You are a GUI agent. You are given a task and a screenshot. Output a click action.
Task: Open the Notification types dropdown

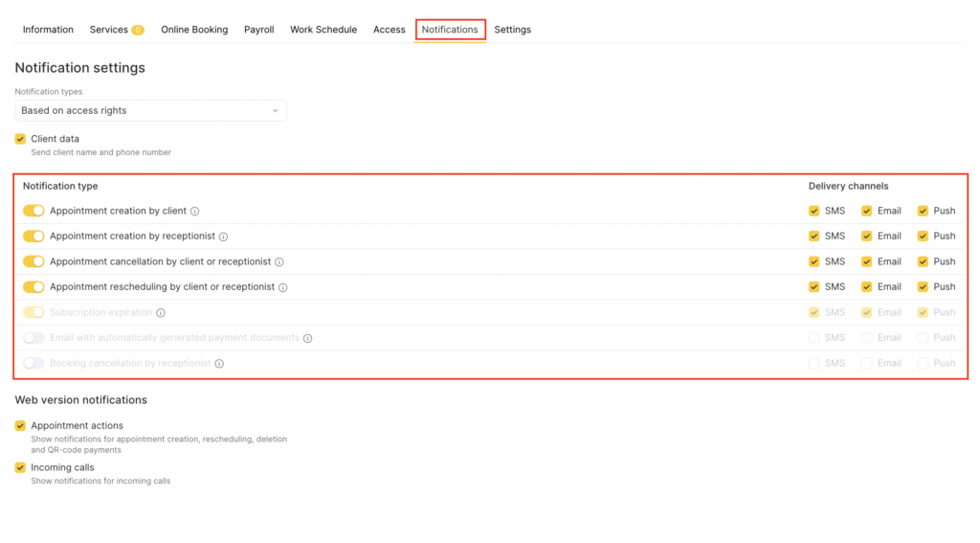(150, 111)
